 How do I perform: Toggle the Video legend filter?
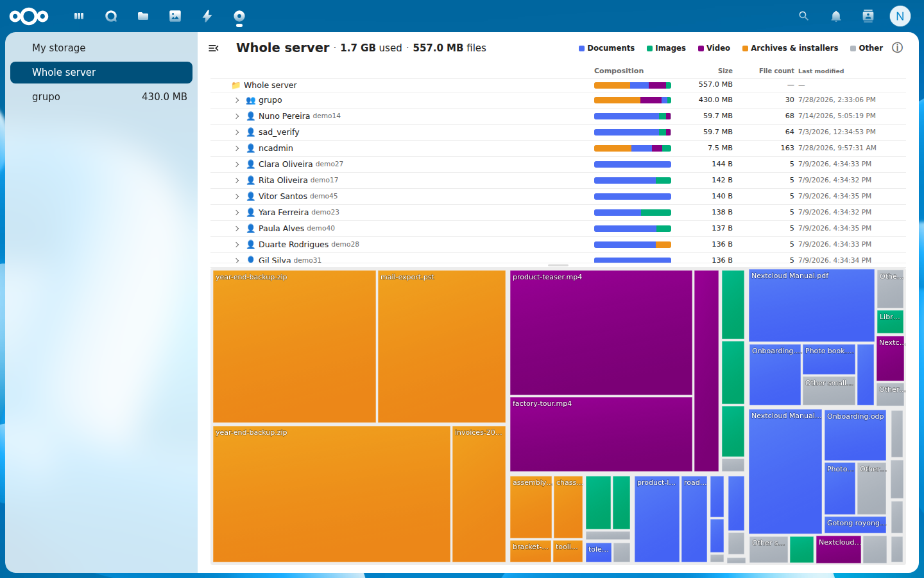coord(714,48)
